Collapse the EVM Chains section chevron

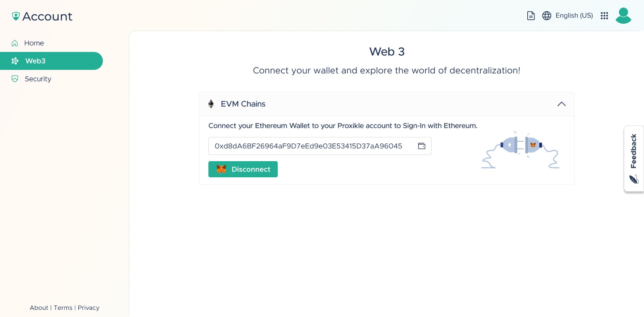pos(562,104)
